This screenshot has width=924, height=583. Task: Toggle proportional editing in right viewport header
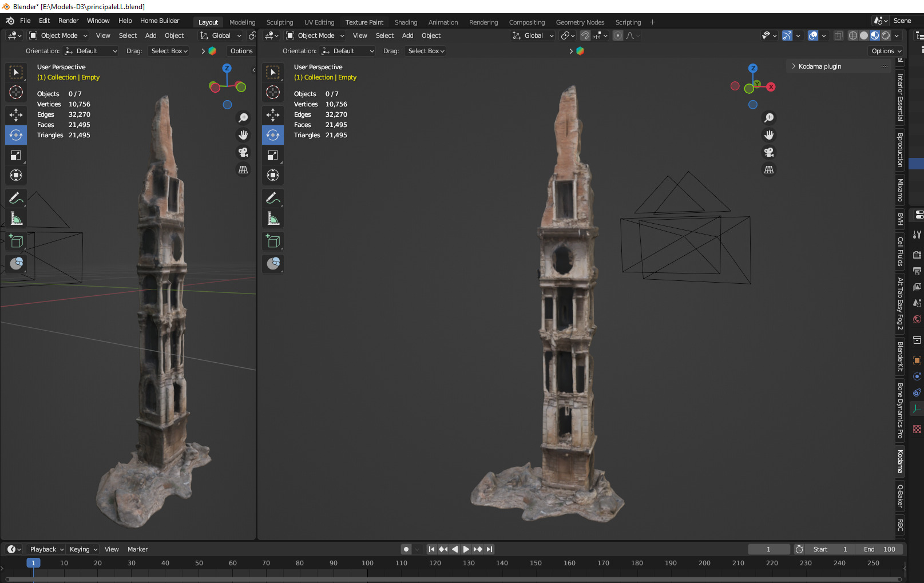(x=618, y=35)
